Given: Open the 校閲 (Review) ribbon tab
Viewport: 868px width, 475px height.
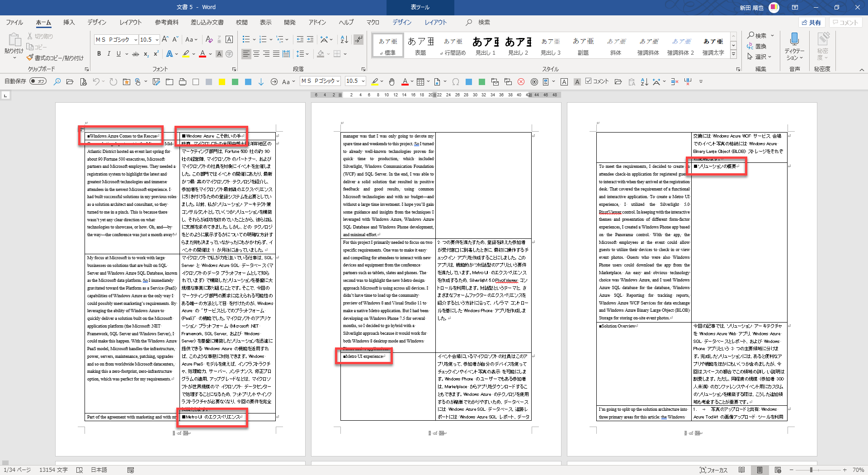Looking at the screenshot, I should [241, 22].
